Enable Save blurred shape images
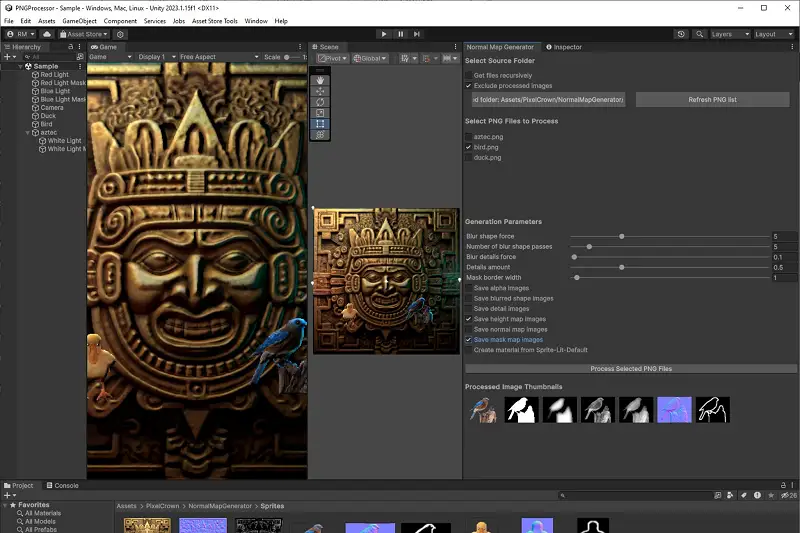Screen dimensions: 800x533 [x=468, y=298]
